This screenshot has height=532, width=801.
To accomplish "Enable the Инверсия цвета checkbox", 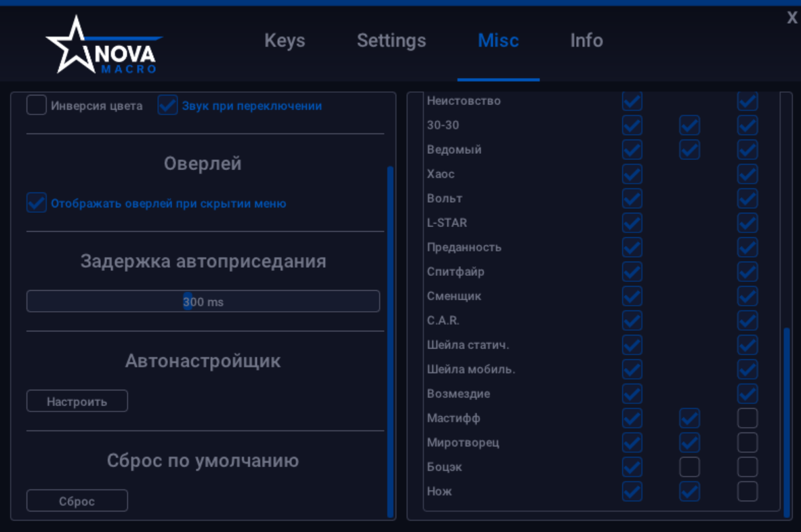I will [37, 106].
